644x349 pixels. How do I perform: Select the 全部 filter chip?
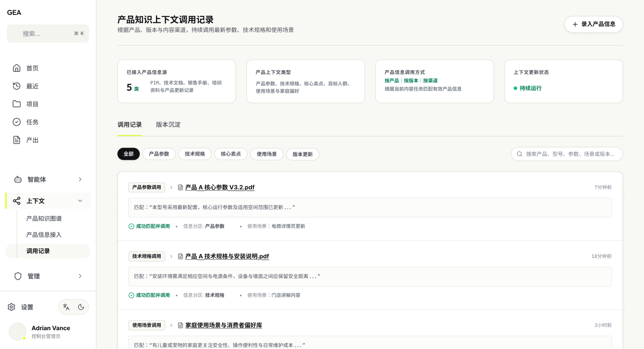point(128,154)
